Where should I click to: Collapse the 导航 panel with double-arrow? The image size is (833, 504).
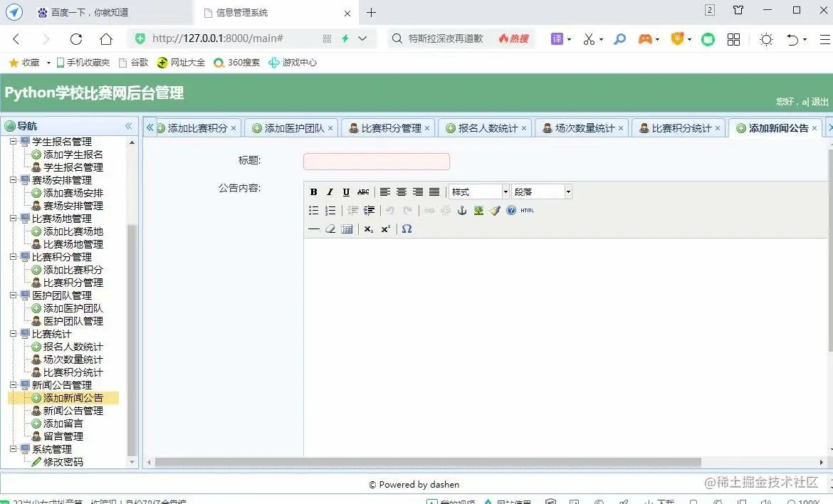[128, 126]
